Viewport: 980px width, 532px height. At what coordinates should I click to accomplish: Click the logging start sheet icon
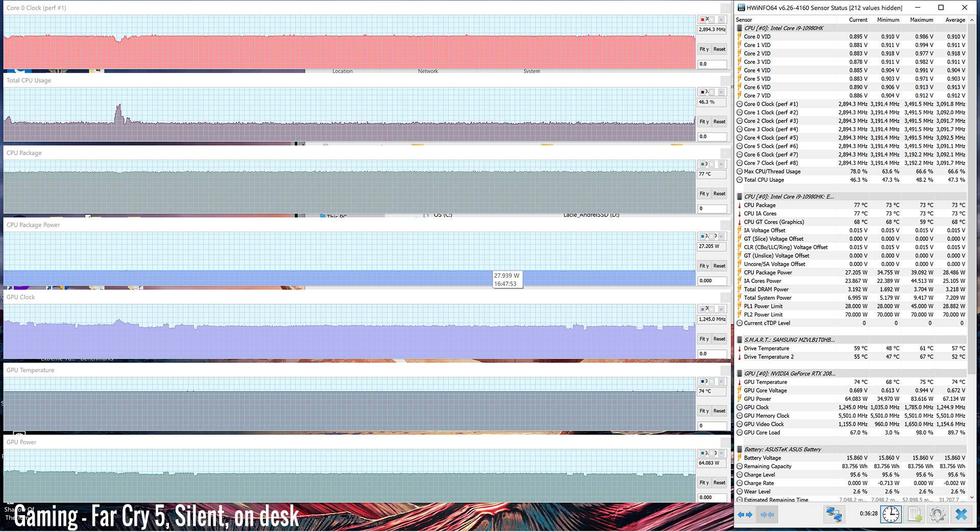(914, 515)
